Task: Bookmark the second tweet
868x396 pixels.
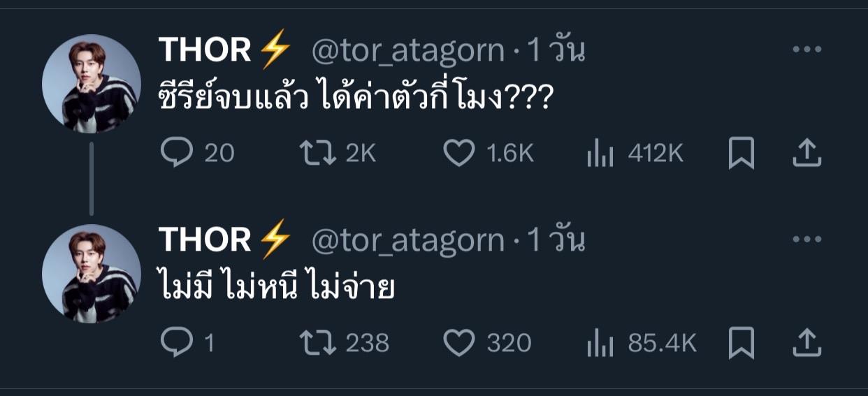Action: 741,342
